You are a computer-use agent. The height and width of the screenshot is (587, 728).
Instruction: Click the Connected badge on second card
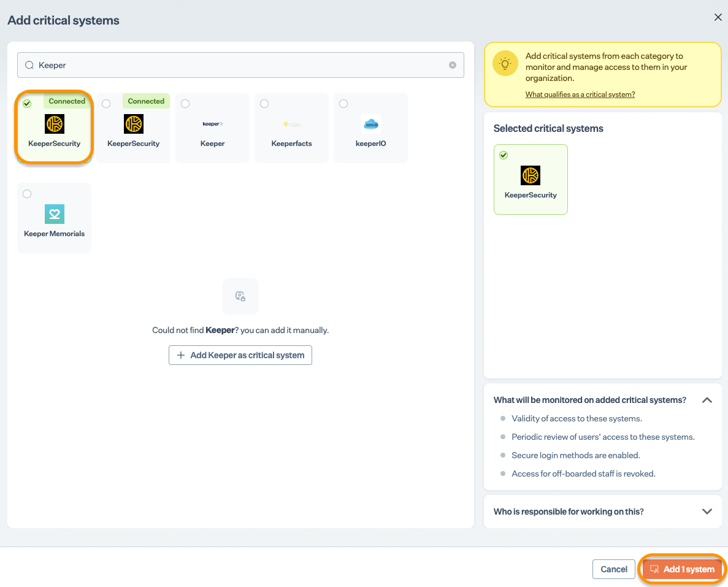pos(146,101)
